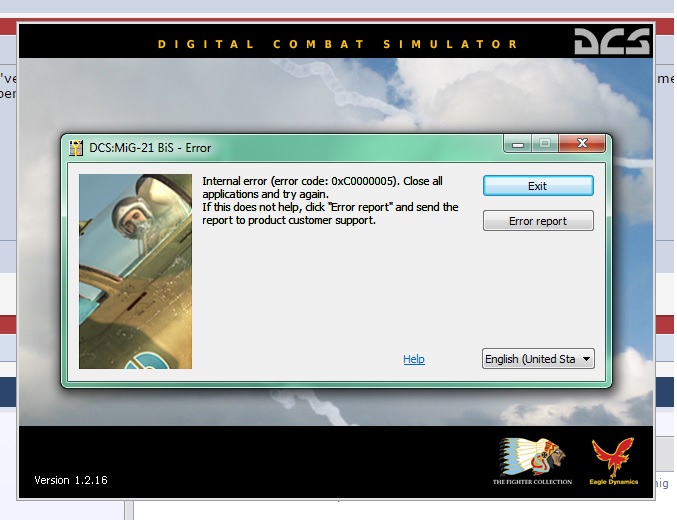This screenshot has height=520, width=677.
Task: Click the Version 1.2.16 text
Action: click(x=71, y=480)
